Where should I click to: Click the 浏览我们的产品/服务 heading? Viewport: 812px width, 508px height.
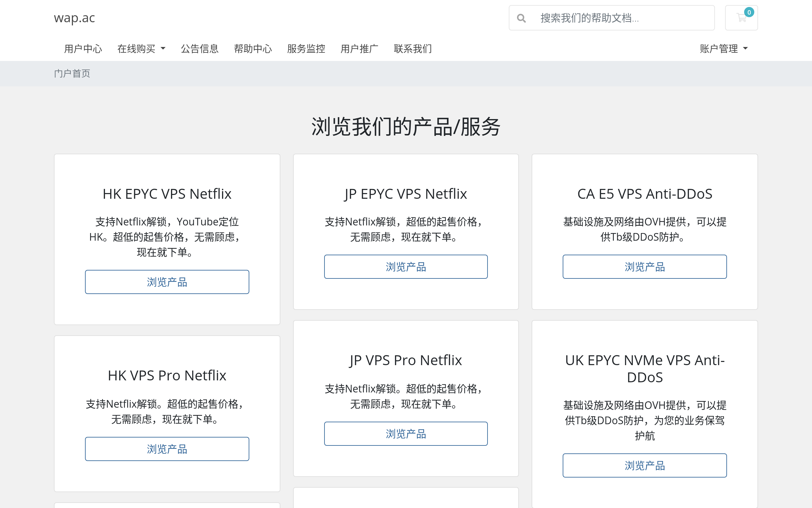406,127
